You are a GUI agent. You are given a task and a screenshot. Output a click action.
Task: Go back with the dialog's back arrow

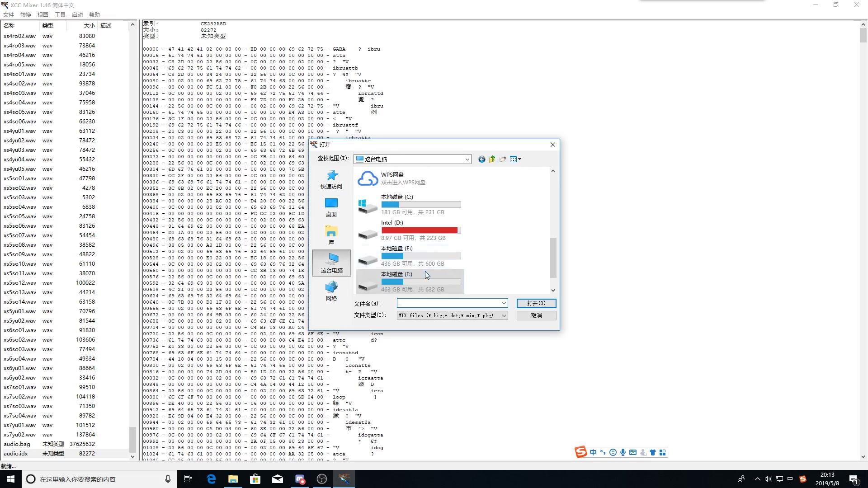[x=481, y=159]
